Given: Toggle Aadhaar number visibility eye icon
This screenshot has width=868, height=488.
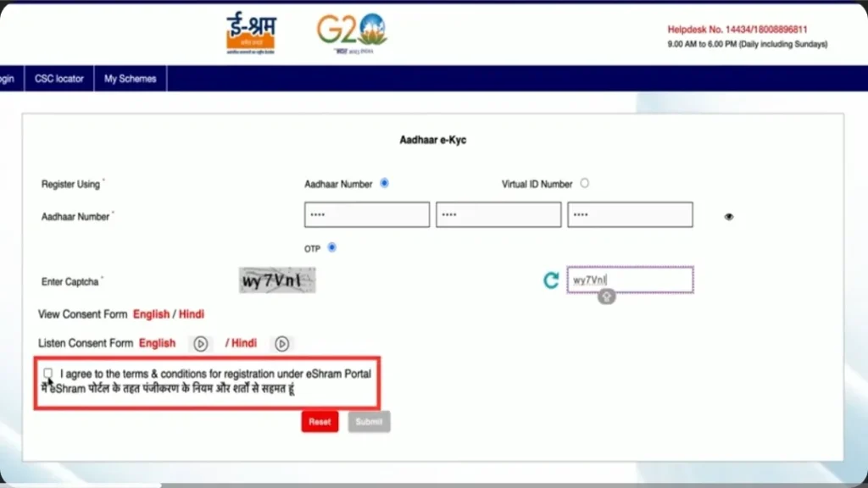Looking at the screenshot, I should pos(728,217).
